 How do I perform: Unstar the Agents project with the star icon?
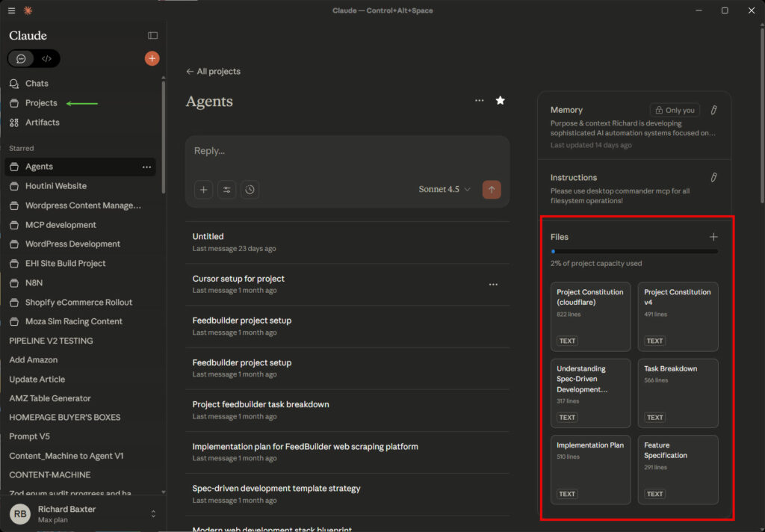(501, 101)
